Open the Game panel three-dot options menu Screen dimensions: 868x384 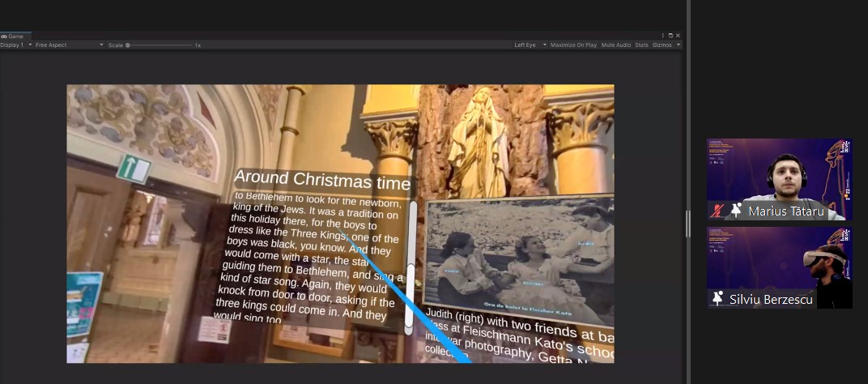(x=662, y=36)
